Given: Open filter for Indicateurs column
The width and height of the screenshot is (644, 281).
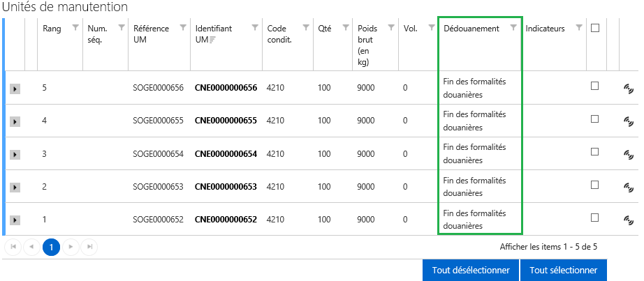Looking at the screenshot, I should click(579, 27).
